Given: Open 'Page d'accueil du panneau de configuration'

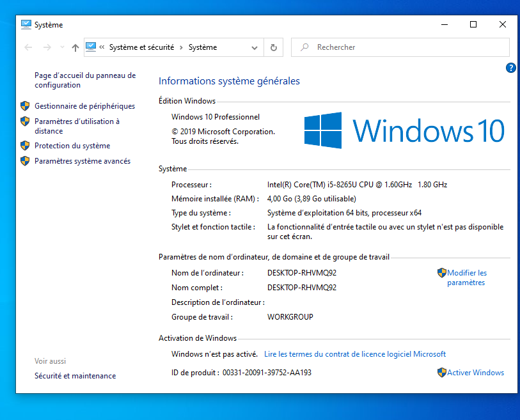Looking at the screenshot, I should [85, 80].
